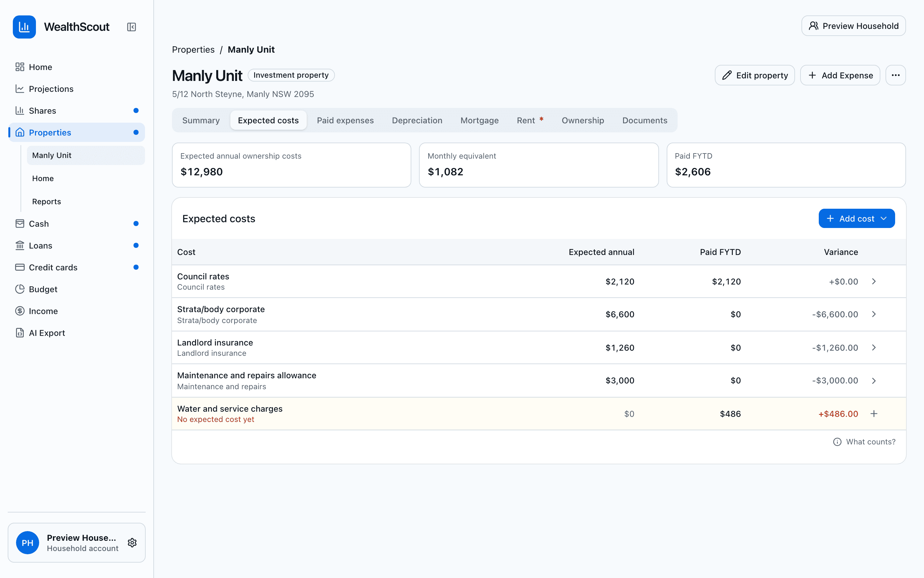Click the Home dashboard grid icon

pos(20,67)
